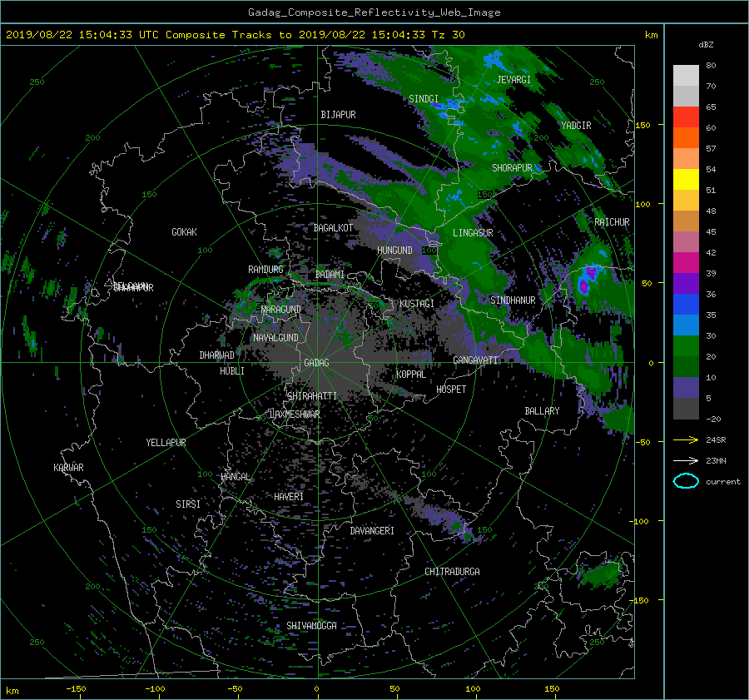
Task: Click the UTC timestamp header text
Action: click(235, 35)
